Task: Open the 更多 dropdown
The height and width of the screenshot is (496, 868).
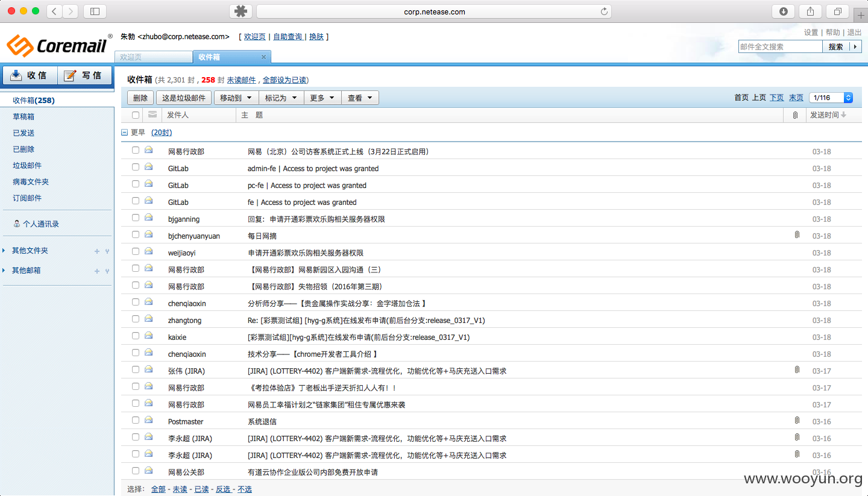Action: point(322,98)
